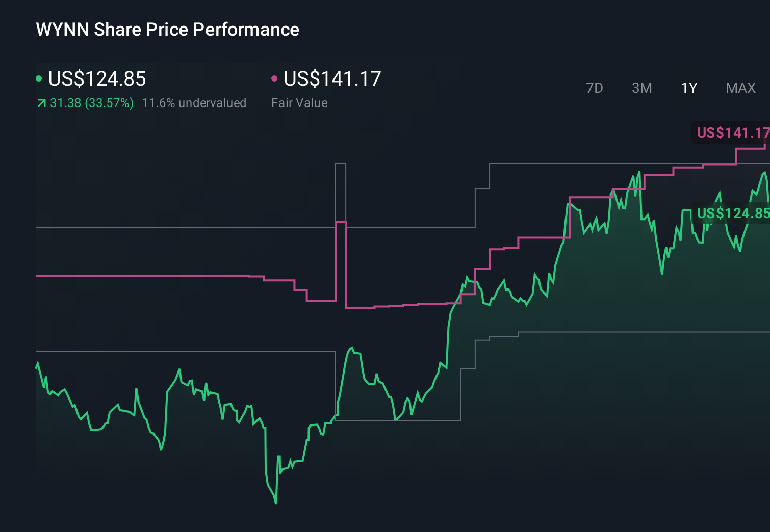Click the US$124.85 price tag on chart
Screen dimensions: 770x532
click(732, 214)
